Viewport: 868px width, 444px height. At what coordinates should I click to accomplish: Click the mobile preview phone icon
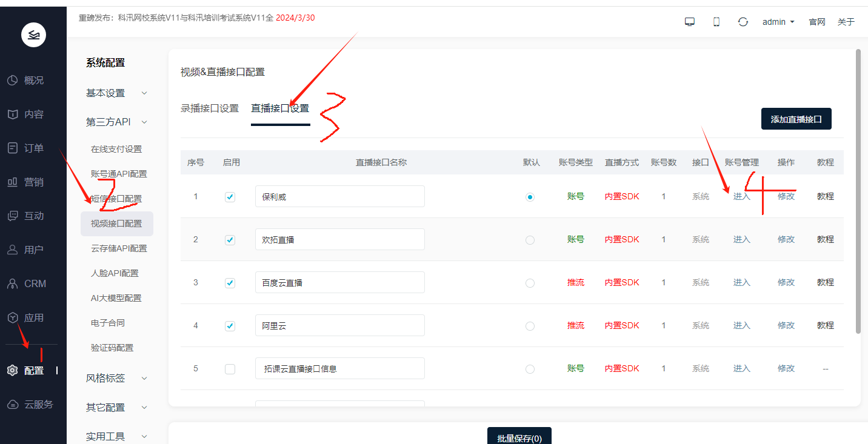tap(716, 22)
